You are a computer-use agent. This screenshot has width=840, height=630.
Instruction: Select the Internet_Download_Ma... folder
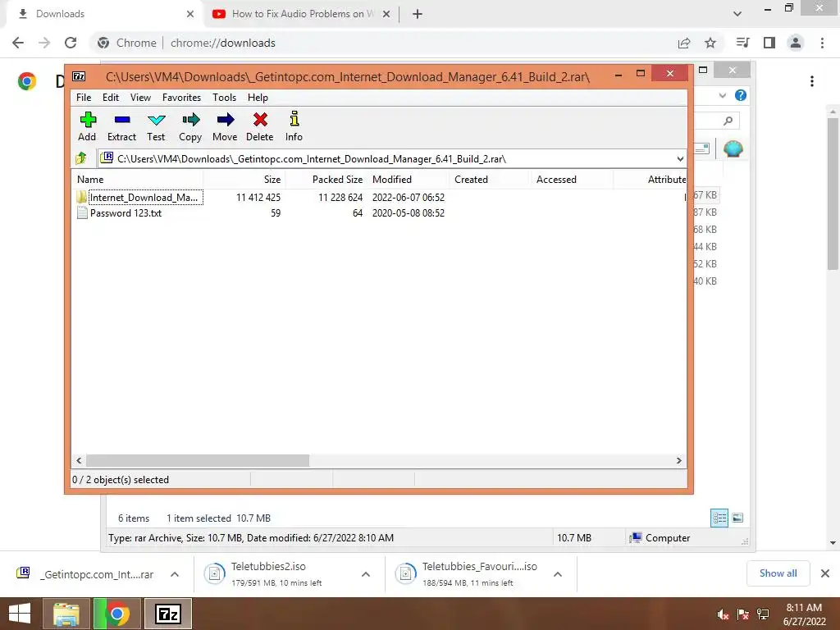point(139,197)
